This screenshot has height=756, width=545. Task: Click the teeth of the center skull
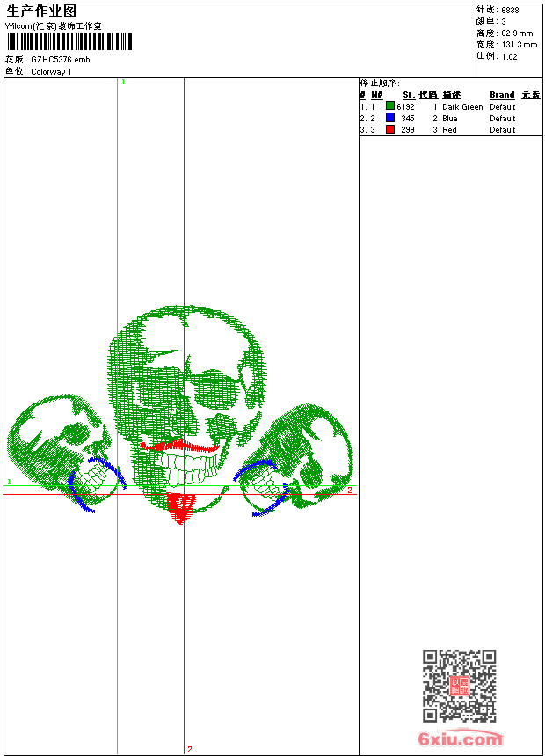tap(188, 466)
